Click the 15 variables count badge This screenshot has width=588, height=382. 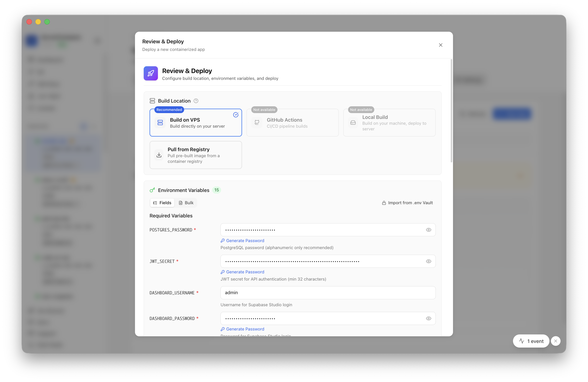click(216, 190)
